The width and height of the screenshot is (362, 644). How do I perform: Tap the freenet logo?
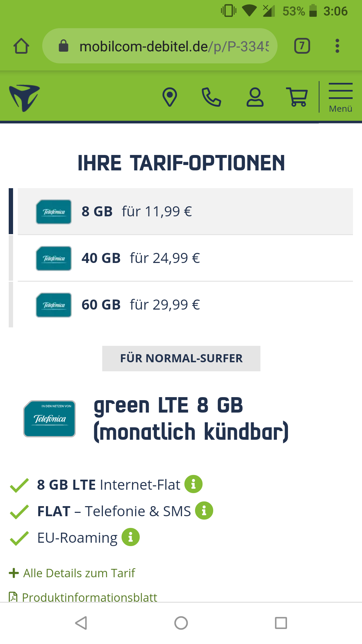[x=24, y=98]
